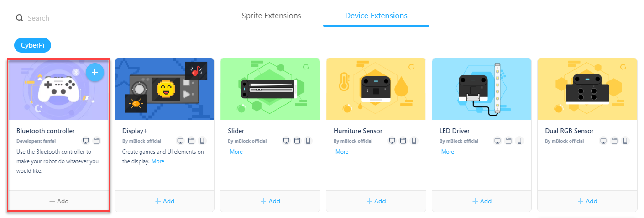
Task: Add the Bluetooth controller extension
Action: [x=59, y=201]
